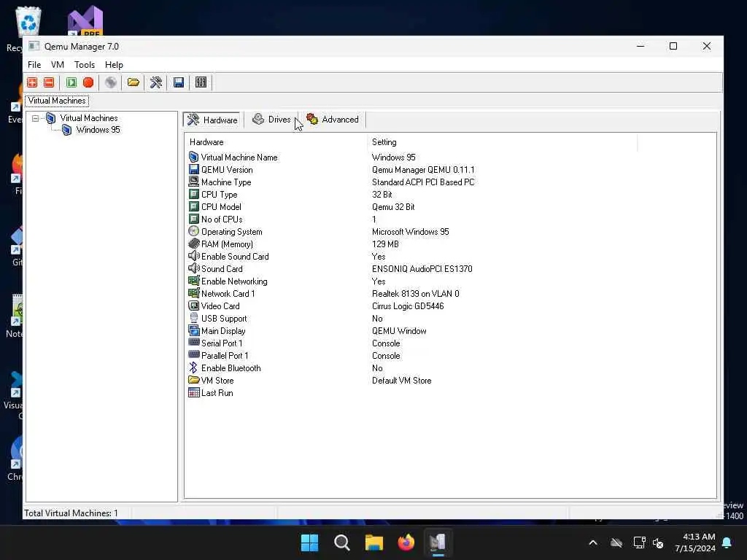This screenshot has height=560, width=747.
Task: Stop the VM with red circle icon
Action: click(x=88, y=82)
